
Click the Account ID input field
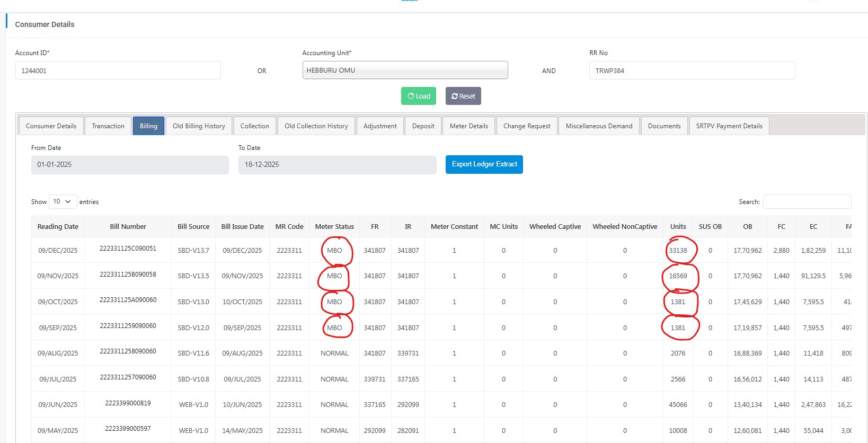(118, 70)
